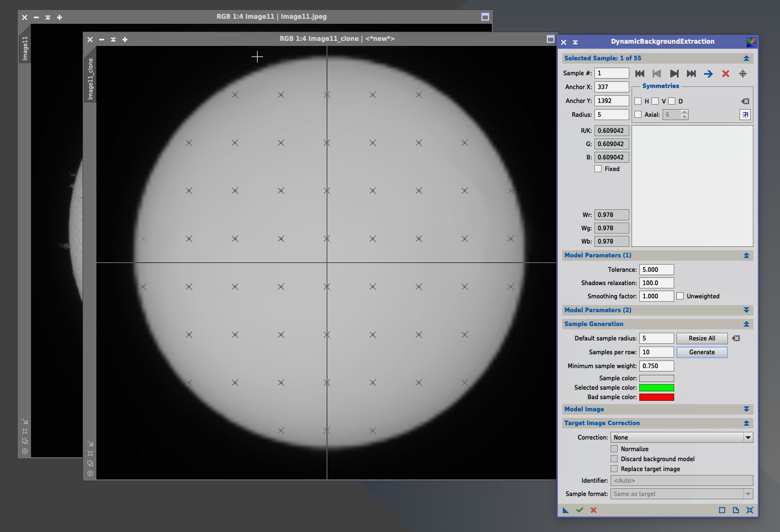Click blue window icon of Image11_clone title bar
Viewport: 780px width, 532px height.
pyautogui.click(x=550, y=39)
